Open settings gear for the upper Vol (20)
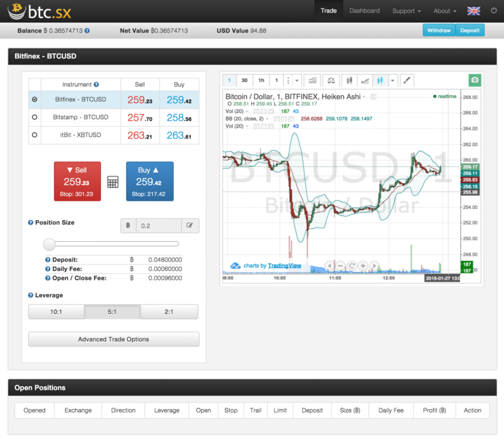Image resolution: width=504 pixels, height=440 pixels. [264, 112]
